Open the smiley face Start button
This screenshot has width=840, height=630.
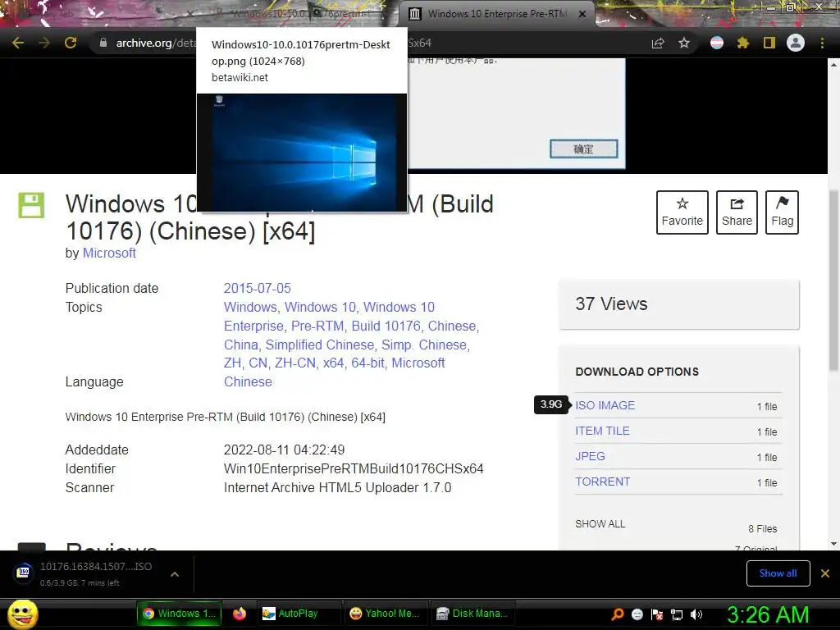[22, 614]
